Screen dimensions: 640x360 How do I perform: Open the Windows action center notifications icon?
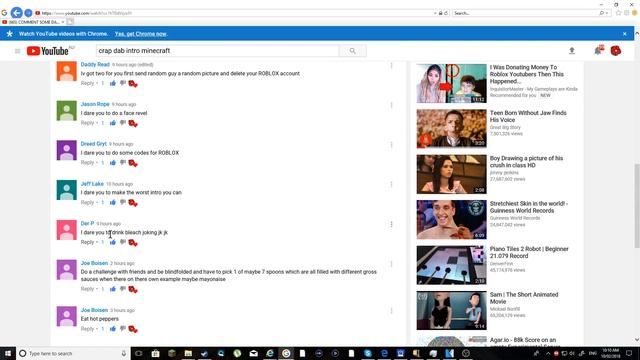tap(629, 353)
